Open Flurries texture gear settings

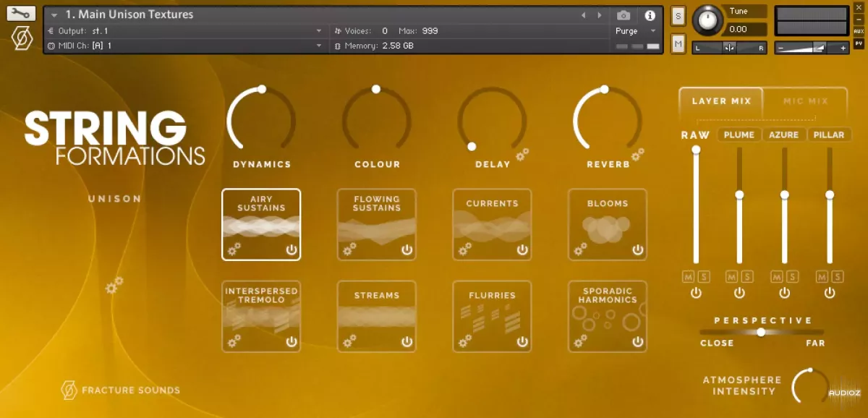(x=464, y=341)
